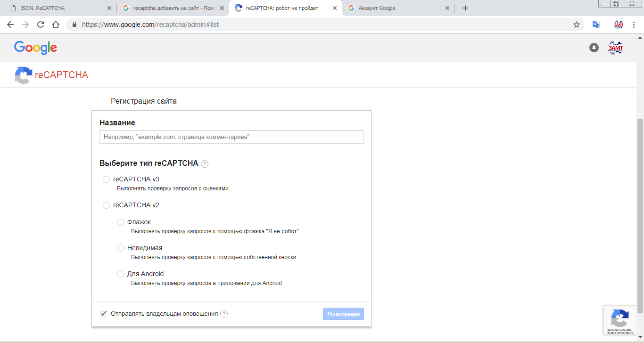Click the reCAPTCHA logo icon
This screenshot has width=644, height=343.
(x=24, y=75)
